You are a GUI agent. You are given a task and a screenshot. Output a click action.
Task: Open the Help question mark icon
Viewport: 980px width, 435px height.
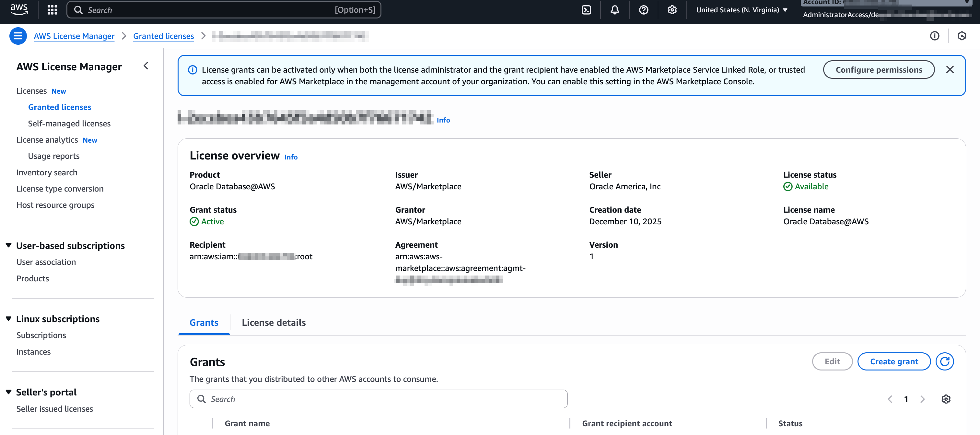[x=643, y=9]
